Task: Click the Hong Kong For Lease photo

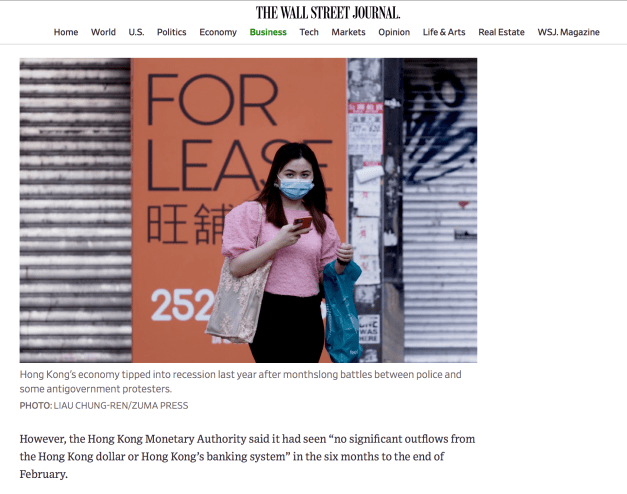Action: click(x=248, y=210)
